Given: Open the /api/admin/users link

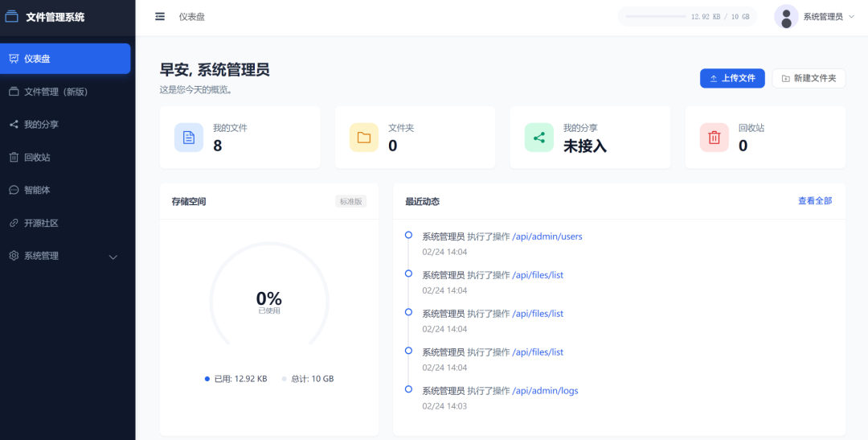Looking at the screenshot, I should [x=547, y=236].
